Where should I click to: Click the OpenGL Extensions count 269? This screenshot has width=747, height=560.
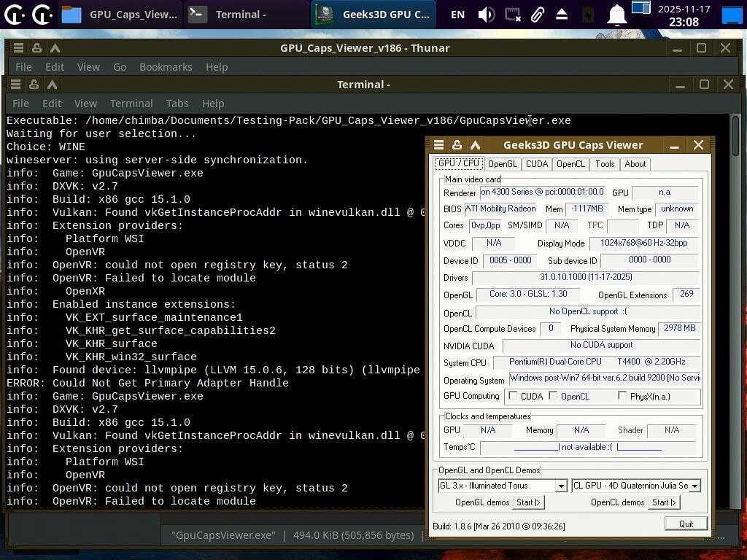click(686, 295)
